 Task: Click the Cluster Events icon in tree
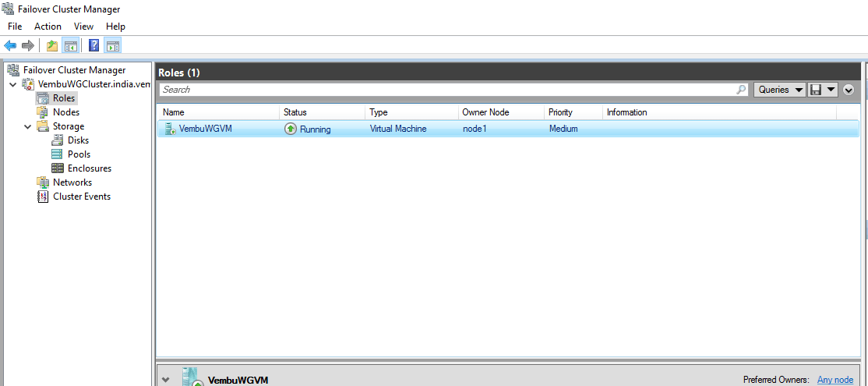(x=43, y=196)
